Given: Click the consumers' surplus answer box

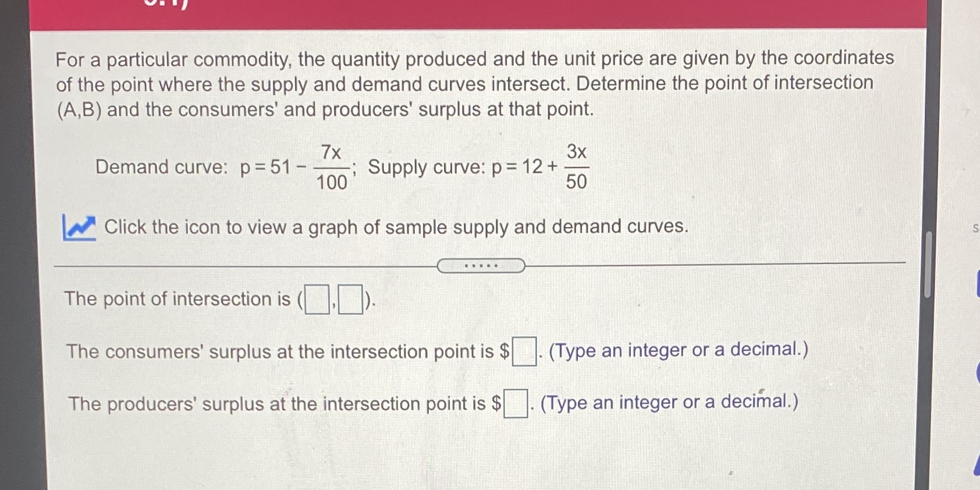Looking at the screenshot, I should pos(523,350).
